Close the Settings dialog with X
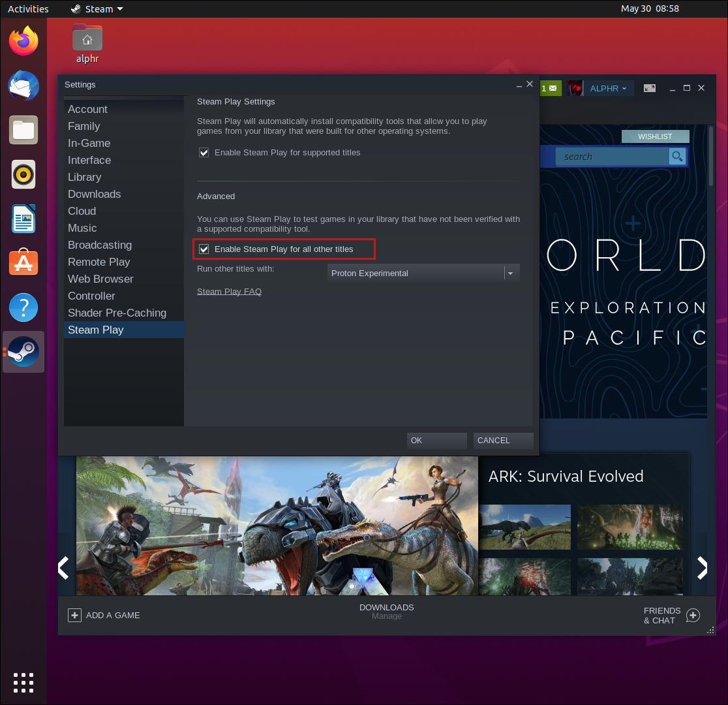Screen dimensions: 728x705 pyautogui.click(x=530, y=84)
